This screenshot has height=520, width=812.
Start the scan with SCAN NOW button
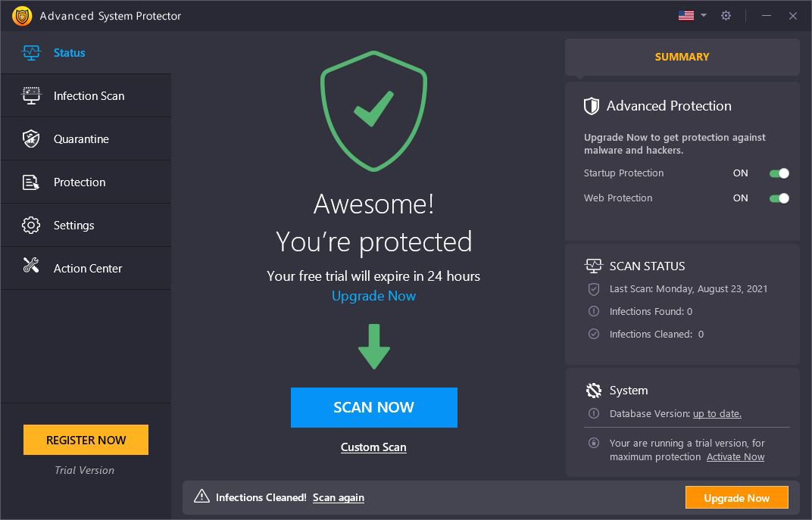[374, 407]
